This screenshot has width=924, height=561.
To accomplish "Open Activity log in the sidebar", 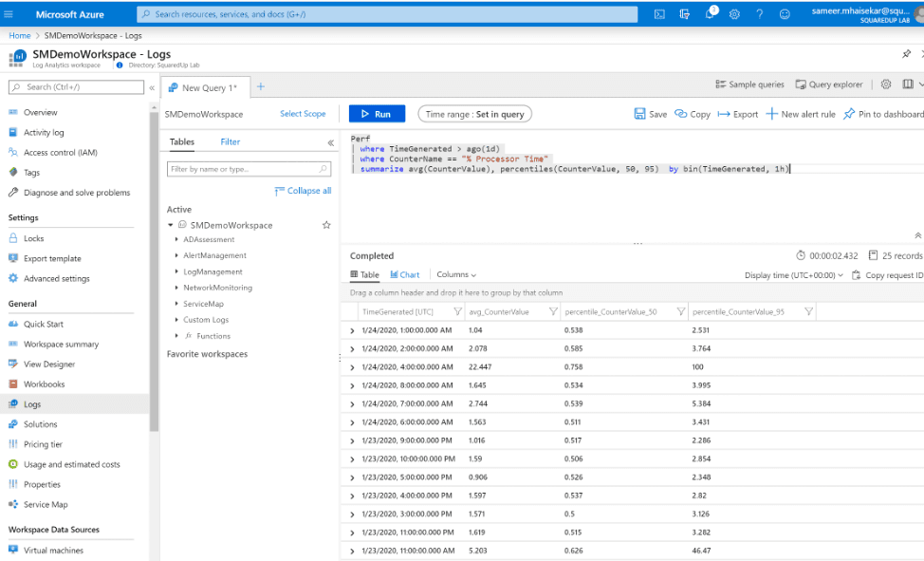I will pyautogui.click(x=44, y=132).
